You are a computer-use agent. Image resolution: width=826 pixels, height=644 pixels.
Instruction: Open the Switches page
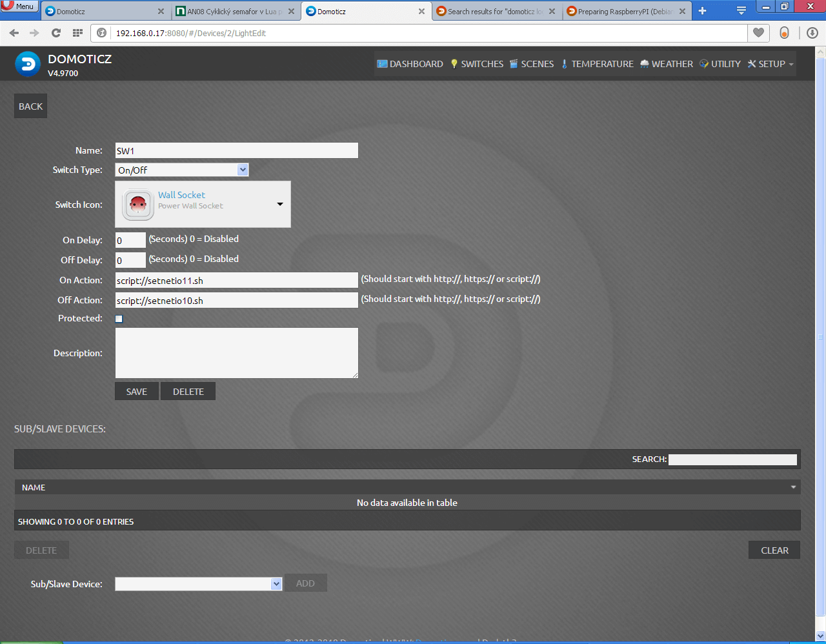(476, 64)
